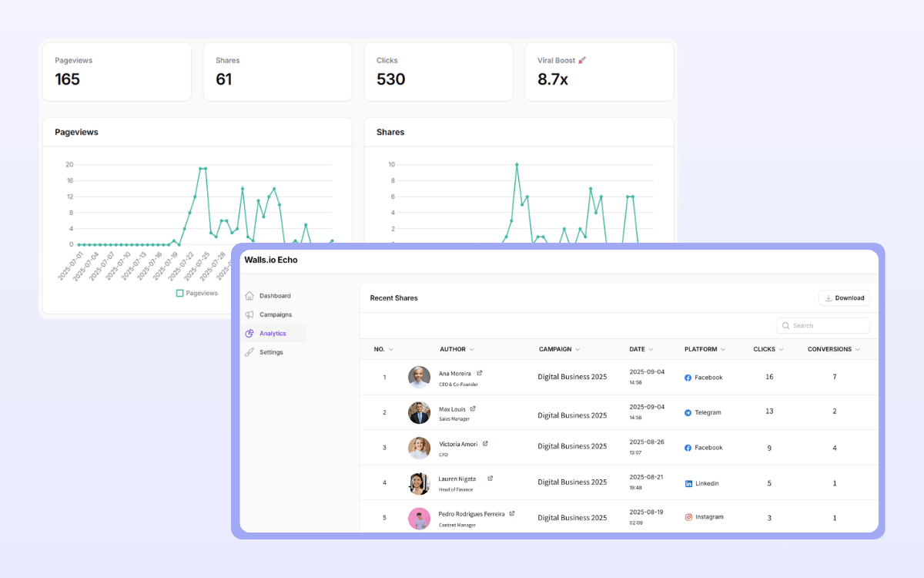Toggle the Pageviews legend entry in chart
924x578 pixels.
(x=197, y=293)
